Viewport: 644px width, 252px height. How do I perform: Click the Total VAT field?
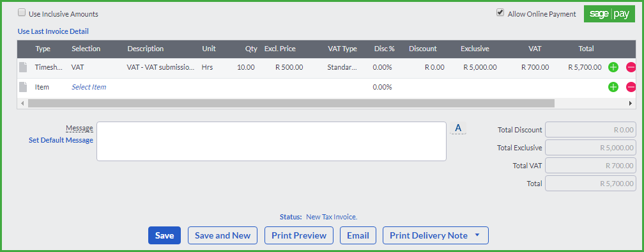click(x=591, y=166)
